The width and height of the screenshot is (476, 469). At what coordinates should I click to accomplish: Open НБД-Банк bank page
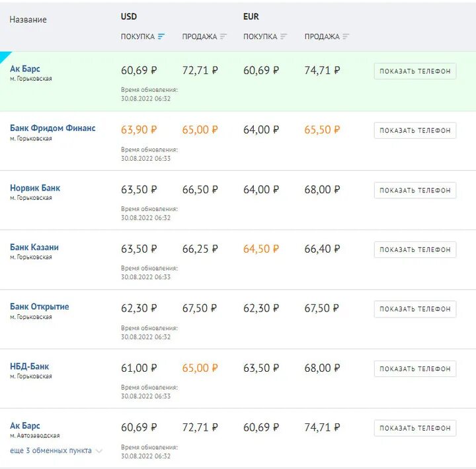pyautogui.click(x=30, y=366)
